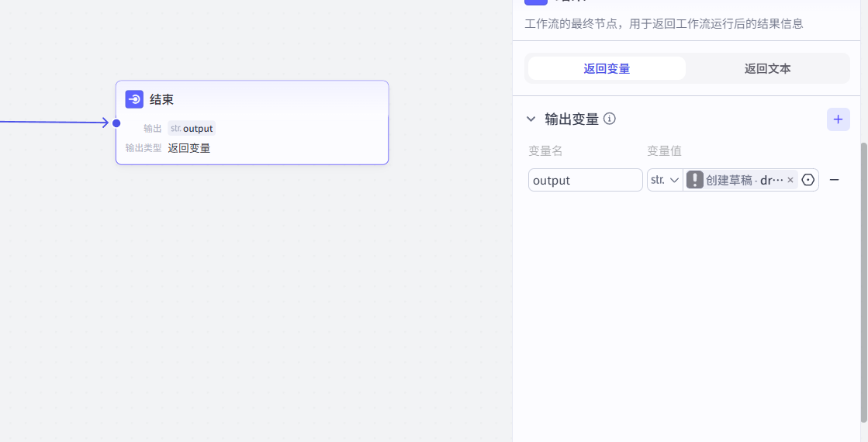Remove the output variable row with minus
This screenshot has width=868, height=442.
coord(835,180)
